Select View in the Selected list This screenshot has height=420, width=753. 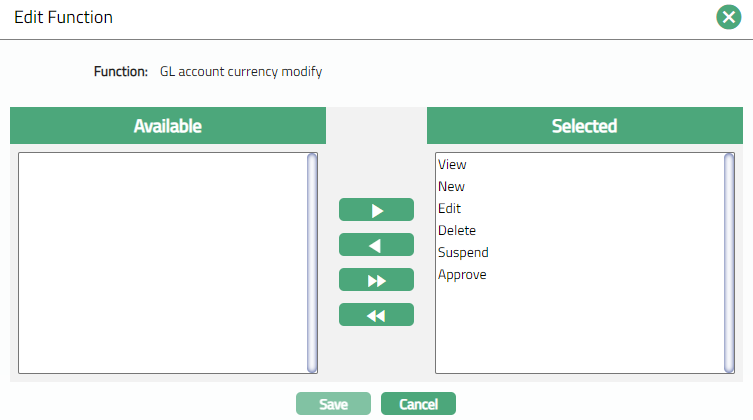(452, 165)
